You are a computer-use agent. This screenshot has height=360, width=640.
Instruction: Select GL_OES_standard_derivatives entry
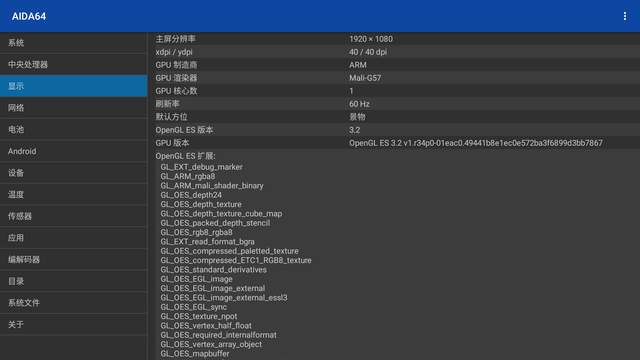[213, 270]
